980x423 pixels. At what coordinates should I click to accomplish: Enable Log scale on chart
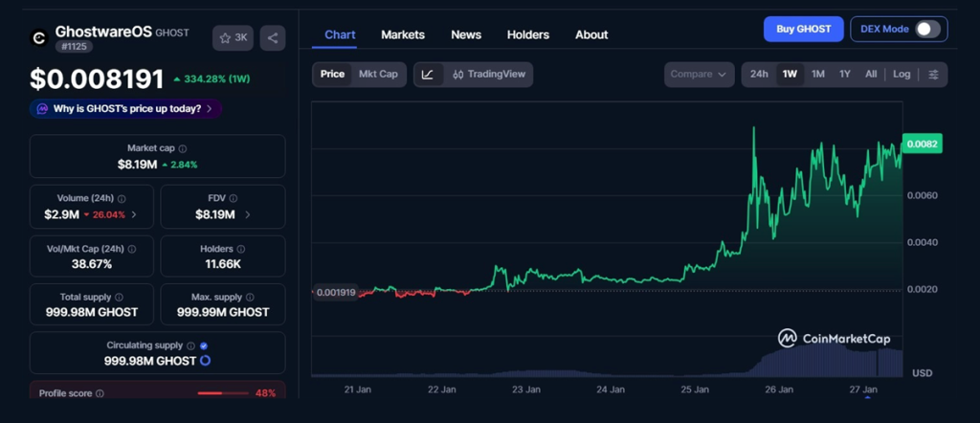902,75
